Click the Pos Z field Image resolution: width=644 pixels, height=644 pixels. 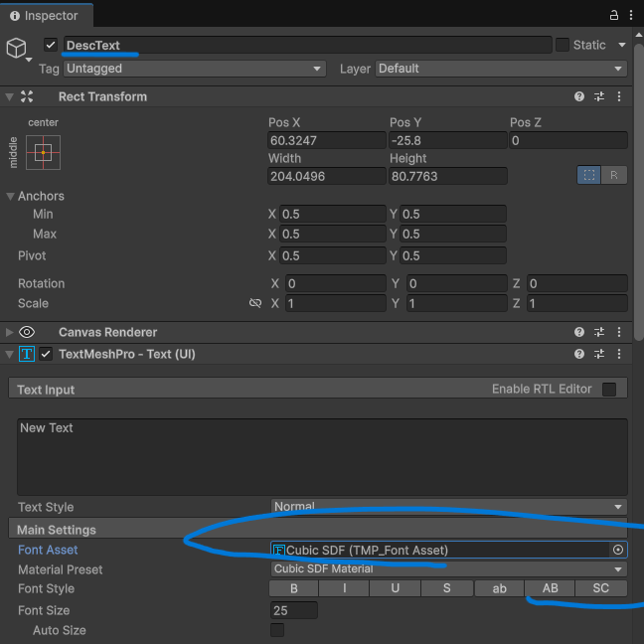tap(568, 140)
